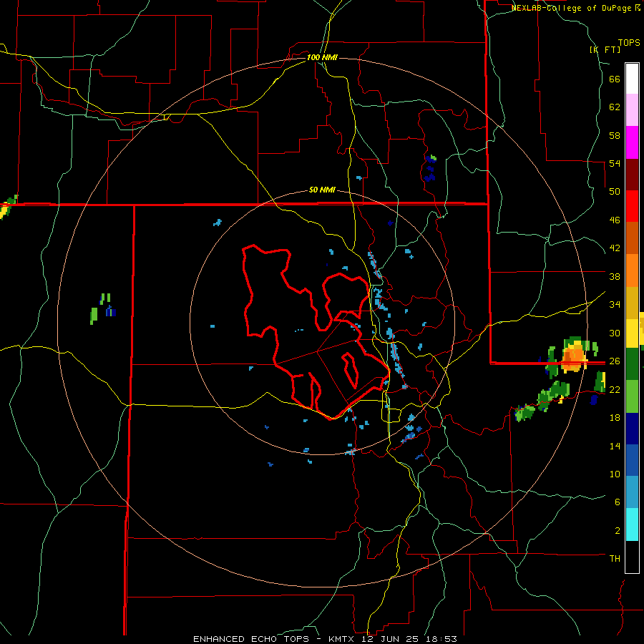Click the ENHANCED ECHO TOPS product title
This screenshot has height=644, width=644.
click(x=251, y=639)
